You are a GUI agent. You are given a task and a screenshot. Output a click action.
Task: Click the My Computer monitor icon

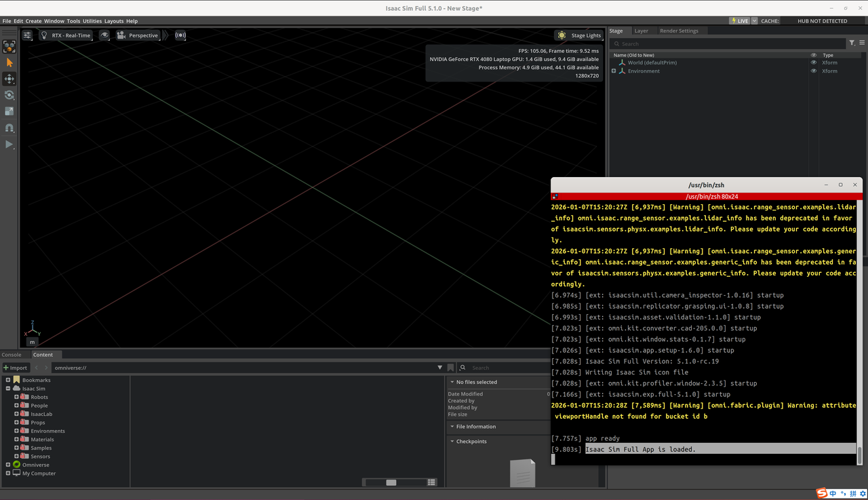point(16,474)
